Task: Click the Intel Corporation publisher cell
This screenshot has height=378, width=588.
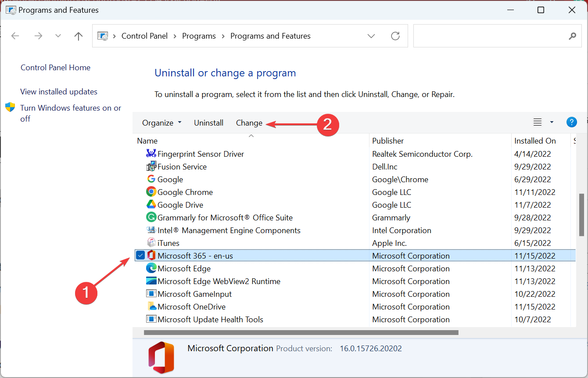Action: tap(402, 230)
